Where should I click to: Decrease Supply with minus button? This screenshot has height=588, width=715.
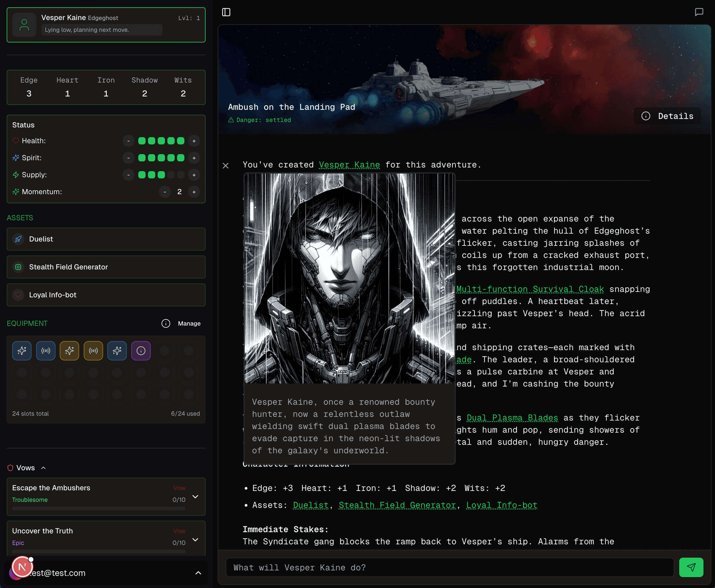pos(128,175)
